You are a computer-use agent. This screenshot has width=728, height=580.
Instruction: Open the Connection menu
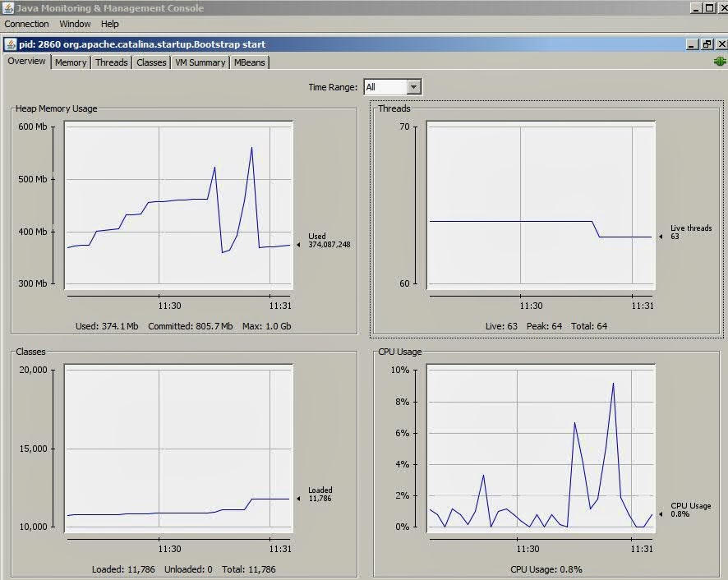(26, 24)
